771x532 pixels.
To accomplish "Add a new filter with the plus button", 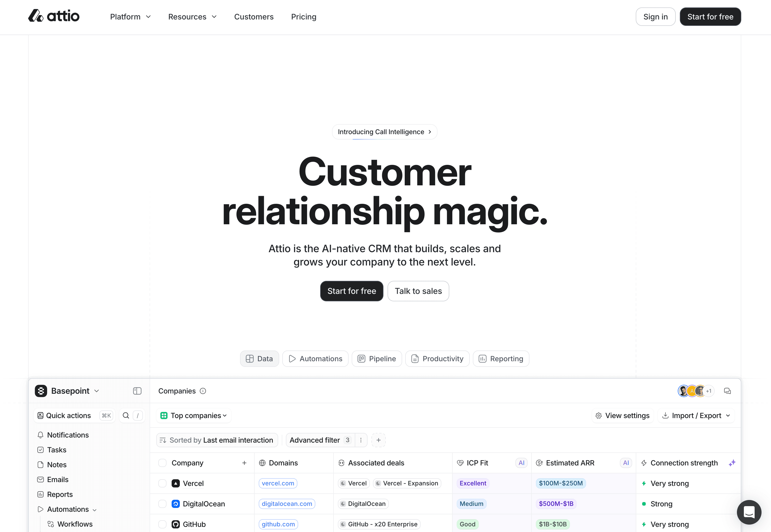I will point(379,440).
